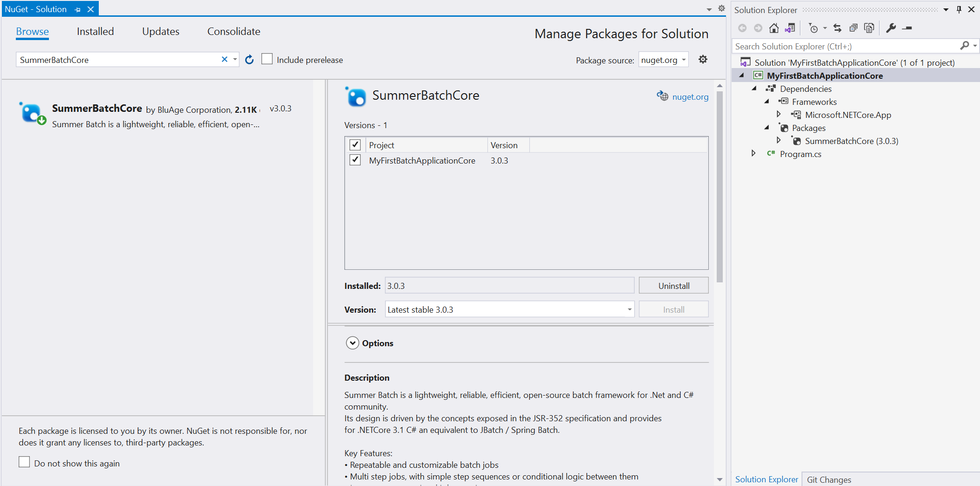Click the gear icon above Manage Packages title
The image size is (980, 486).
pyautogui.click(x=721, y=8)
